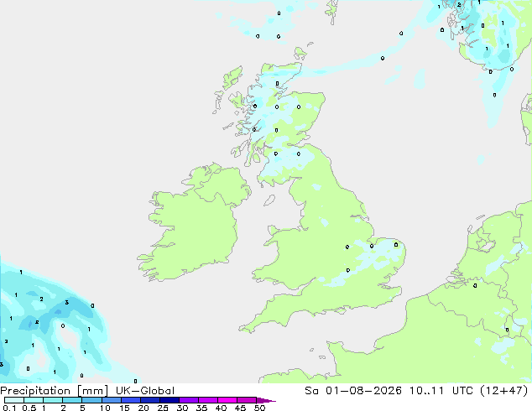
Task: Select the dark navy swatch between 25 and 30
Action: click(x=170, y=400)
